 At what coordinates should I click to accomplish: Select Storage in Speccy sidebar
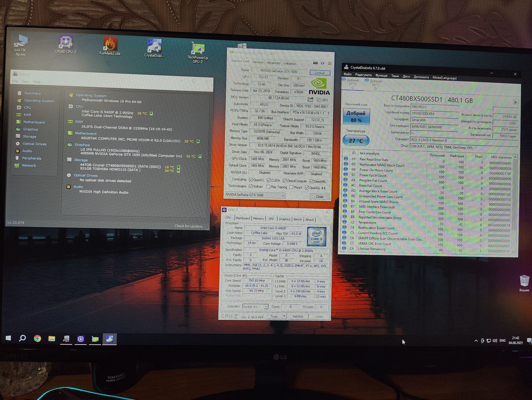tap(30, 136)
